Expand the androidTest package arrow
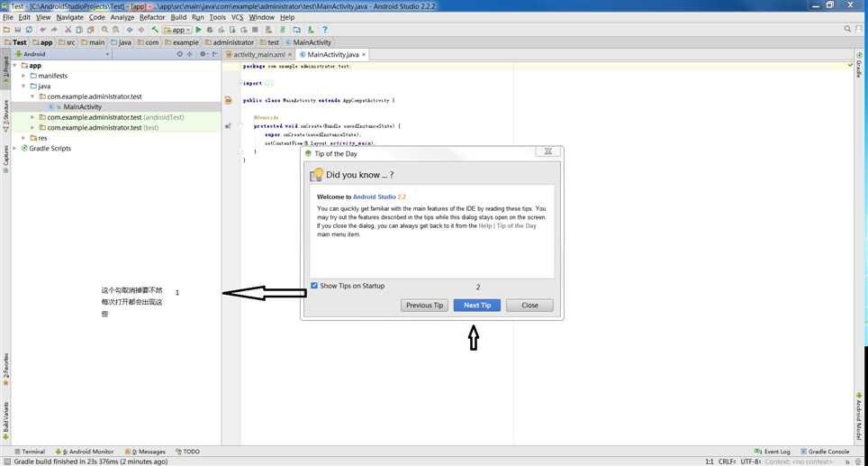This screenshot has height=466, width=868. 32,117
